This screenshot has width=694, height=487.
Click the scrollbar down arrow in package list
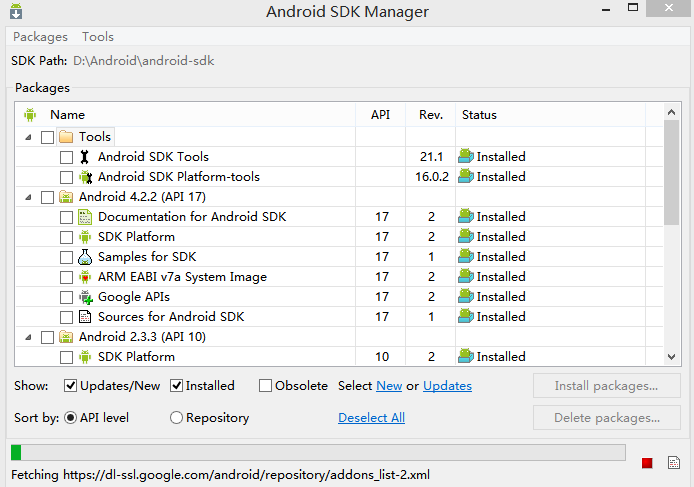672,357
